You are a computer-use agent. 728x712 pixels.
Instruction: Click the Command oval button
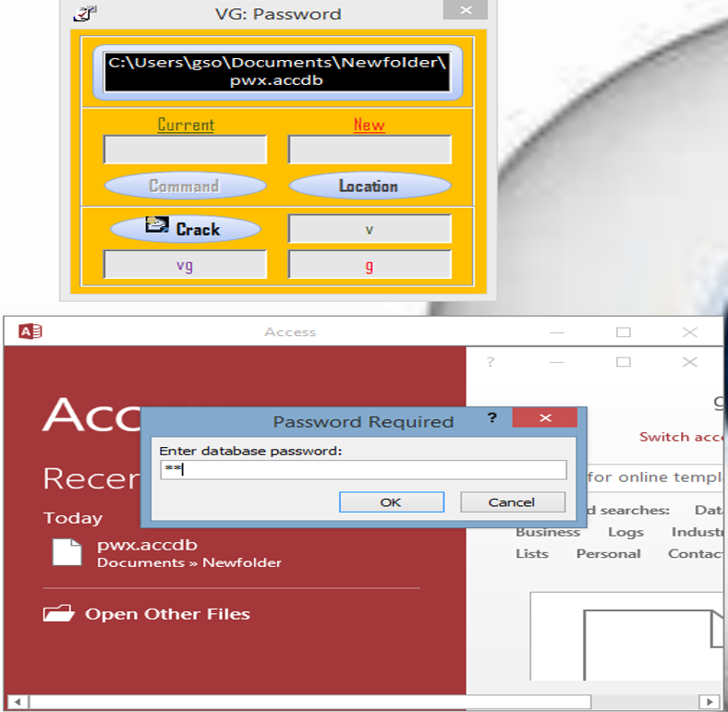click(x=186, y=186)
